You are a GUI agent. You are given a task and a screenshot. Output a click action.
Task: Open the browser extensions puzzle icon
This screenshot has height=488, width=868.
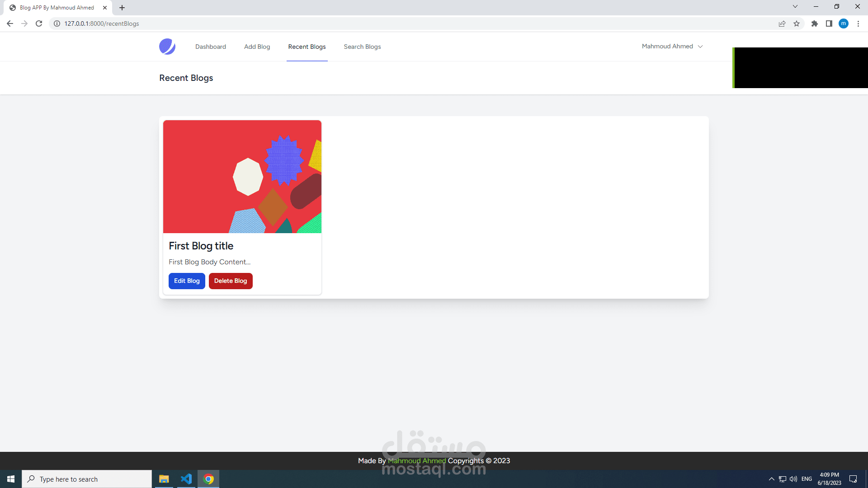tap(814, 23)
